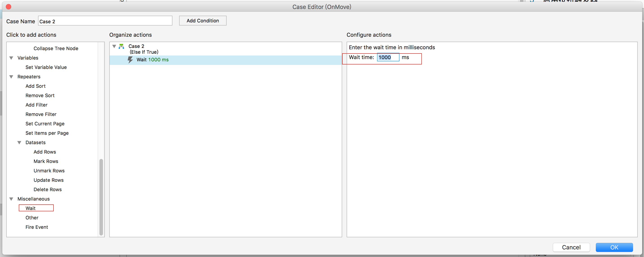Screen dimensions: 644x257
Task: Add the Collapse Tree Node action
Action: click(x=56, y=49)
